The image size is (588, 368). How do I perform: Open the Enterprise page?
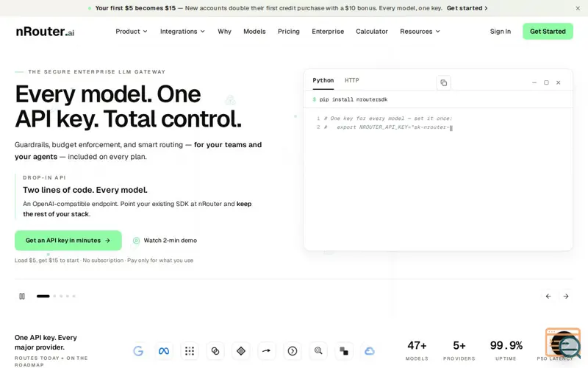click(328, 32)
